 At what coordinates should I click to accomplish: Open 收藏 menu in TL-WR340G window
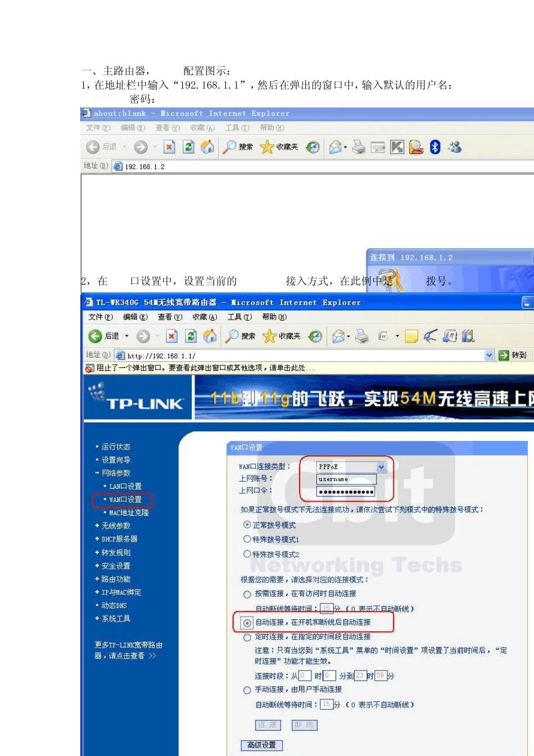(205, 317)
